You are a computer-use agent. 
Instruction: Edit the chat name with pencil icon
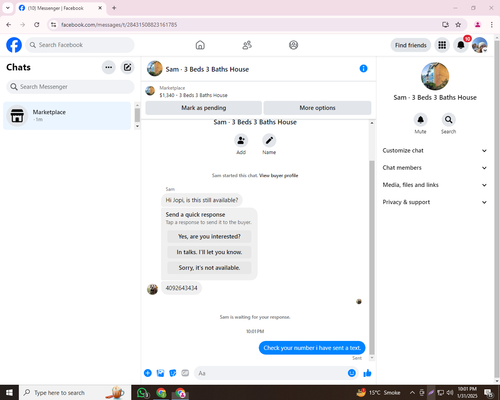pos(269,141)
